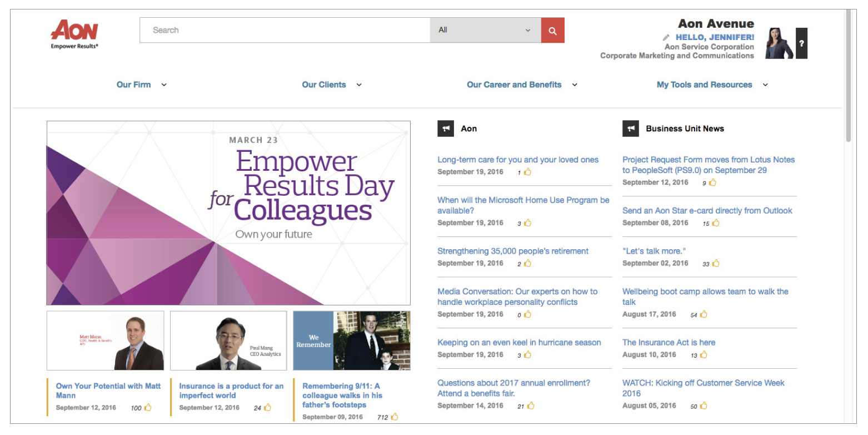868x435 pixels.
Task: Like the Remembering 9/11 article
Action: point(395,416)
